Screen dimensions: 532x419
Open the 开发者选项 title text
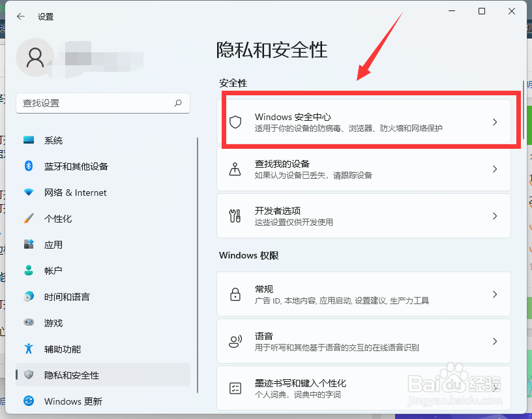point(278,211)
